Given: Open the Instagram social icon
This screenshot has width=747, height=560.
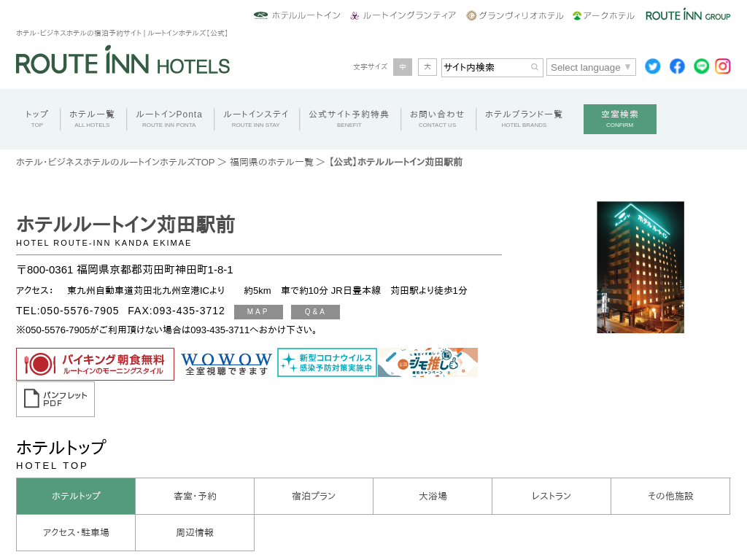Looking at the screenshot, I should click(x=723, y=66).
